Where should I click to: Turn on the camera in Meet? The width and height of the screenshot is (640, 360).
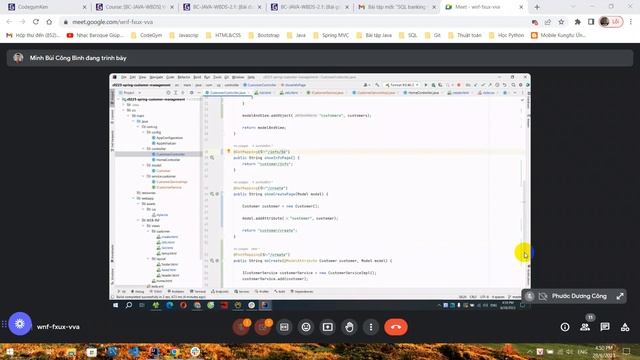(x=262, y=327)
